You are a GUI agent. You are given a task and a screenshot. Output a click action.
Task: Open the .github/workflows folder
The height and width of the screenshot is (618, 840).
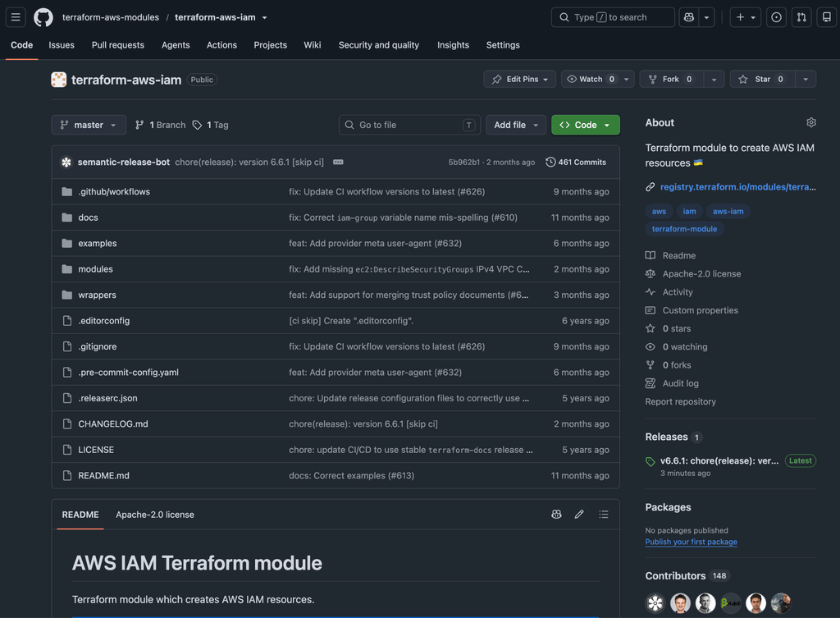(x=114, y=192)
